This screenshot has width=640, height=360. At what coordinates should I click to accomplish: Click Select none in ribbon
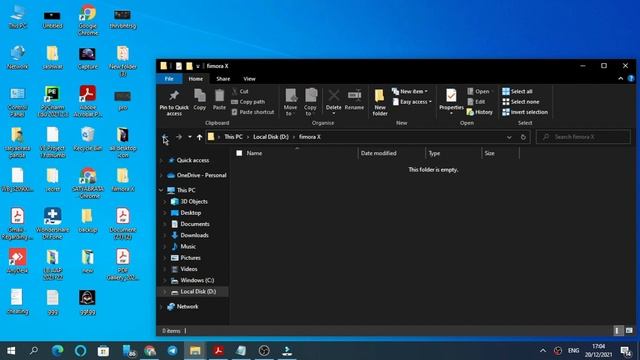[521, 102]
